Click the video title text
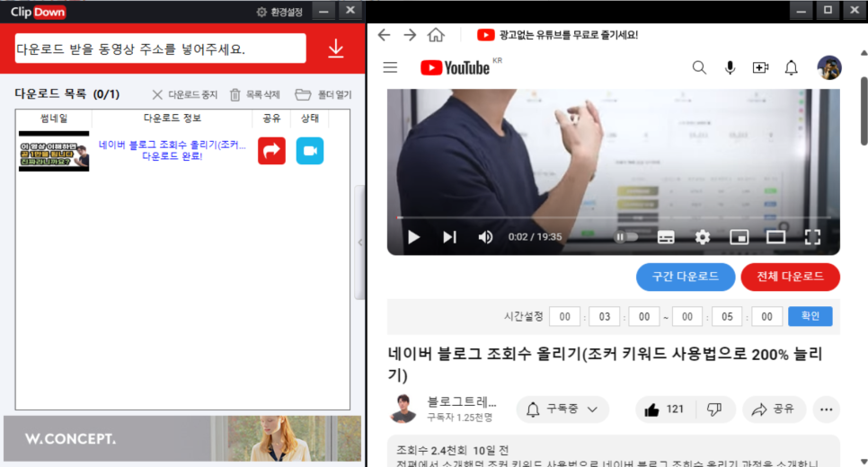Viewport: 868px width, 467px height. click(x=605, y=364)
